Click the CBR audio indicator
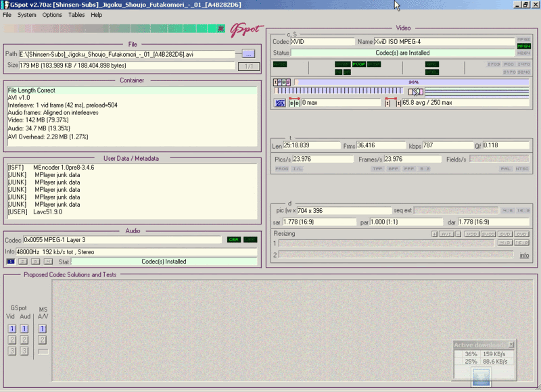Viewport: 541px width, 392px height. [x=234, y=240]
